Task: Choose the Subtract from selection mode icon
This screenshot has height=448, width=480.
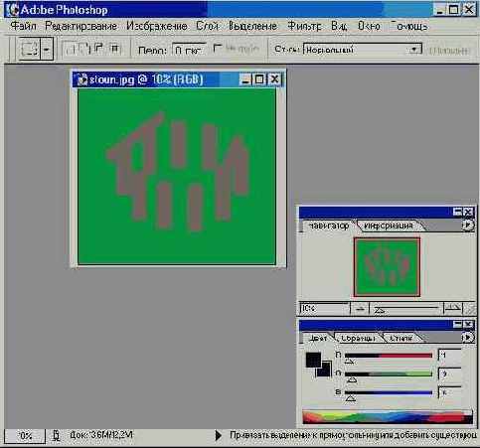Action: click(99, 49)
